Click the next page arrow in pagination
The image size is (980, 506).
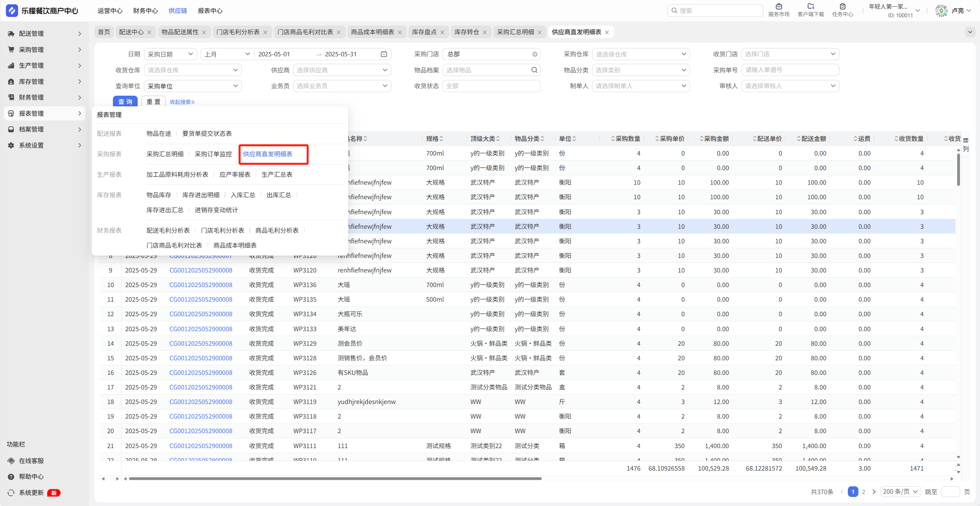pyautogui.click(x=874, y=491)
